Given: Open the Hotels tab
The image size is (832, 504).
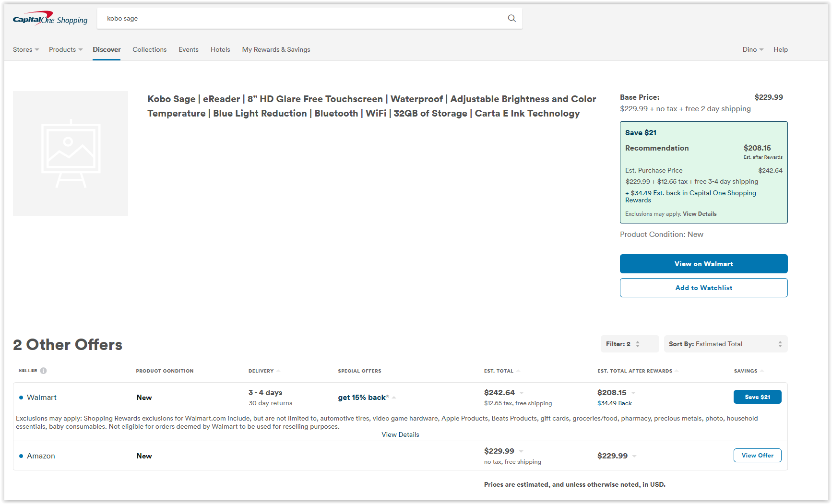Looking at the screenshot, I should [x=220, y=49].
